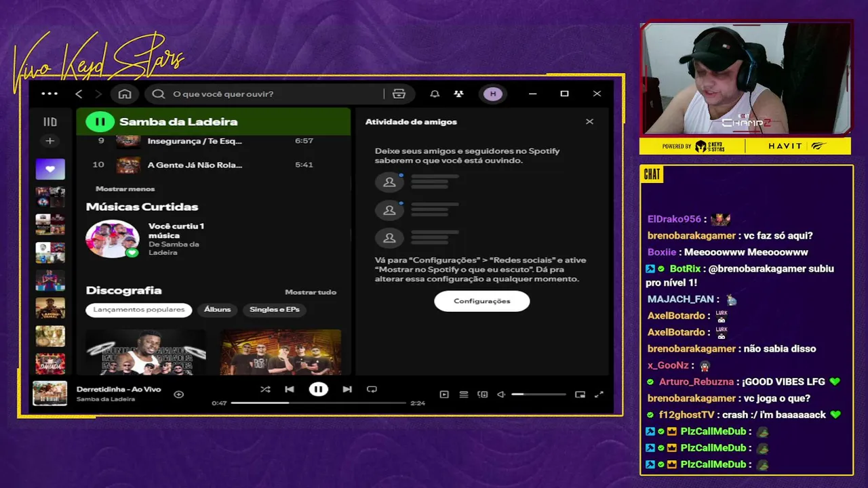This screenshot has height=488, width=868.
Task: Skip to next track
Action: click(x=347, y=389)
